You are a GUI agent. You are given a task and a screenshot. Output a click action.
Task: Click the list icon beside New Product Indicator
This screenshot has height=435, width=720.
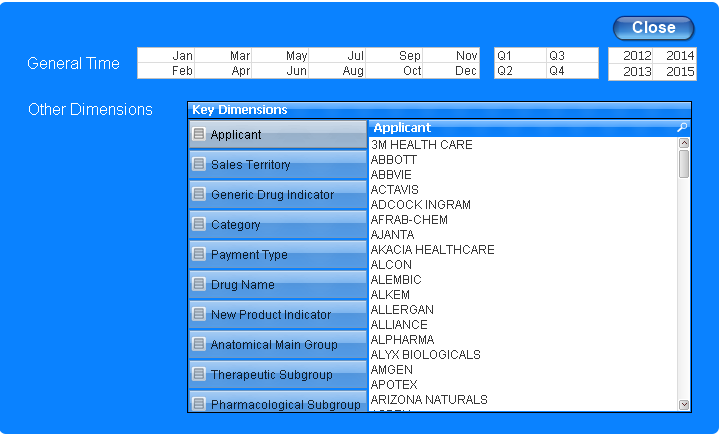tap(199, 314)
